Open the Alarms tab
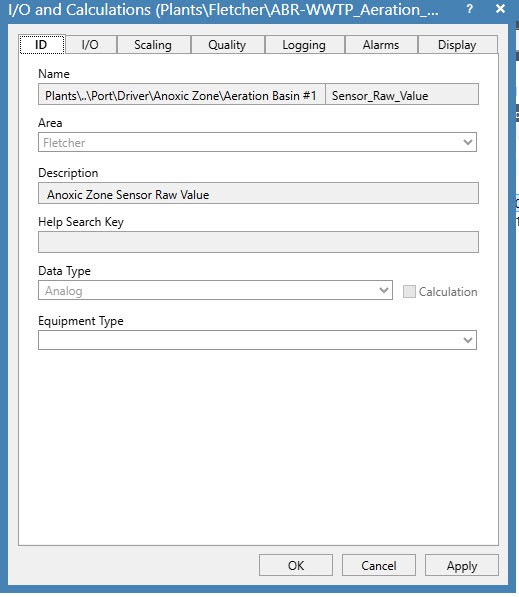Viewport: 519px width, 597px height. coord(381,45)
